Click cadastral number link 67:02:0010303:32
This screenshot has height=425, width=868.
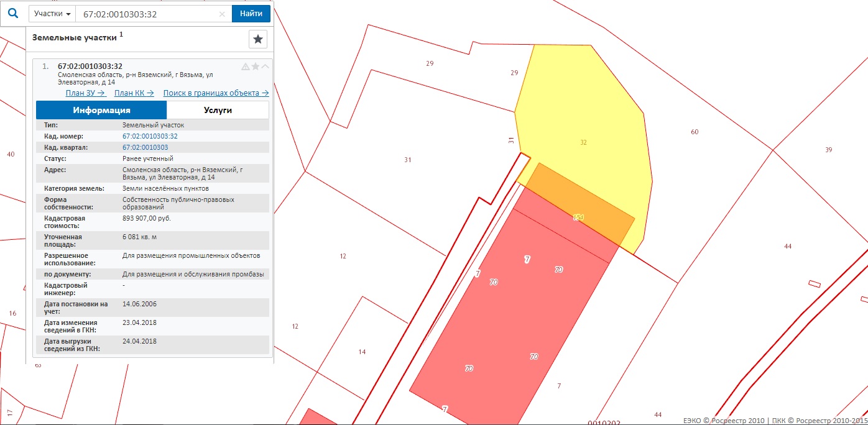[x=150, y=136]
